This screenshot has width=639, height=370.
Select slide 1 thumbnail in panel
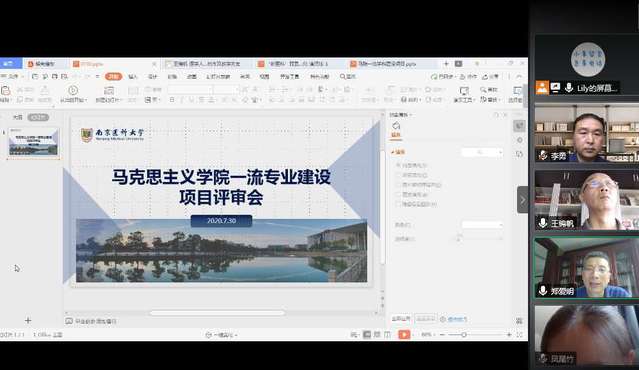(x=33, y=142)
